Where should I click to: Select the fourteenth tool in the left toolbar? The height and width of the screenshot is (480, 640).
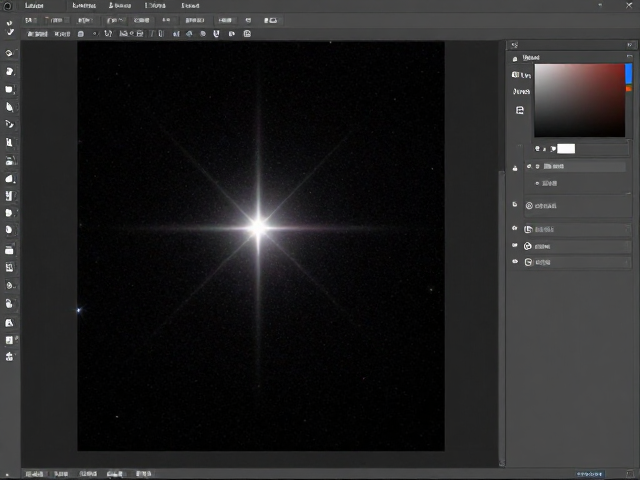coord(10,286)
